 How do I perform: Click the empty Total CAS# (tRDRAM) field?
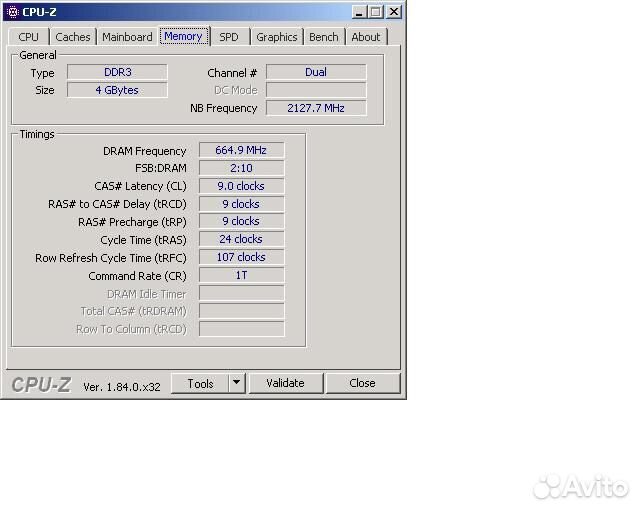[241, 311]
